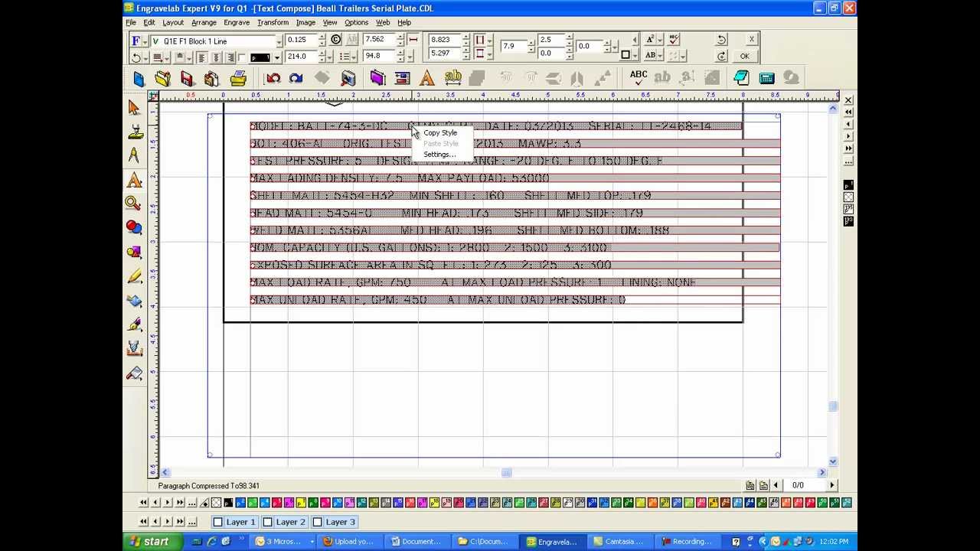The width and height of the screenshot is (980, 551).
Task: Select the red and blue circles shape tool
Action: point(134,227)
